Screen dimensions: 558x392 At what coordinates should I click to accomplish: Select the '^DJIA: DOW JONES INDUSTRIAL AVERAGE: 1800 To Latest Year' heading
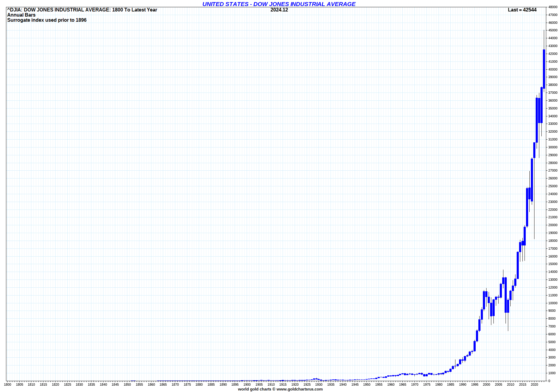[82, 10]
